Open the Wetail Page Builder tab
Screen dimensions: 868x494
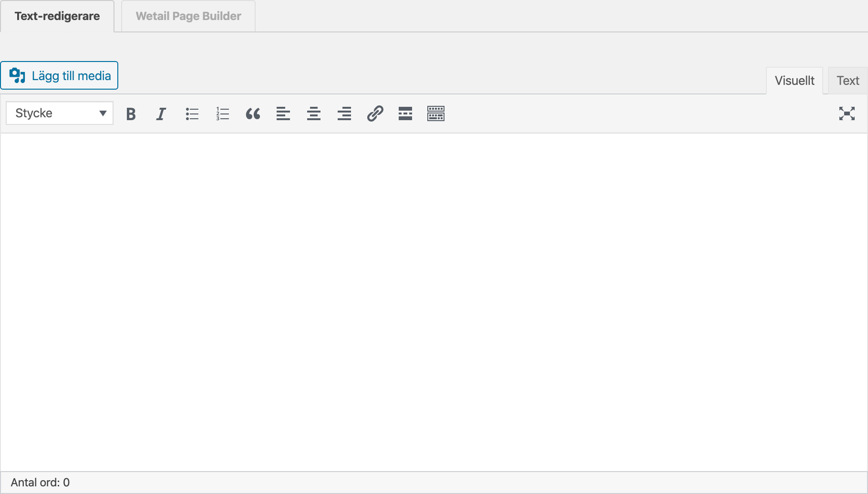pyautogui.click(x=188, y=16)
